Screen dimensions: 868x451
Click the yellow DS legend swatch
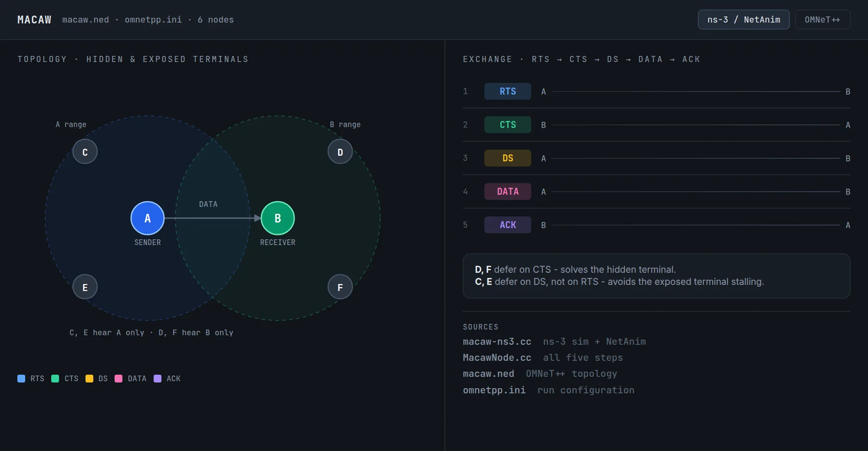[89, 379]
